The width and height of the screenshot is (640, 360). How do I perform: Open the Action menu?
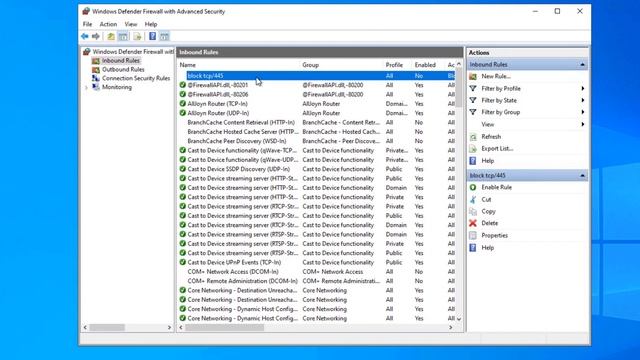108,24
